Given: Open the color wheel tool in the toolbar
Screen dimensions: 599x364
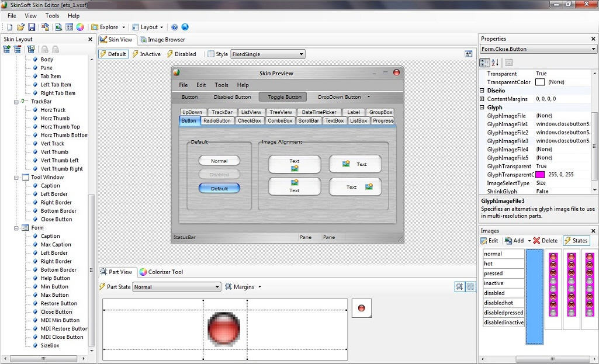Looking at the screenshot, I should pos(80,27).
